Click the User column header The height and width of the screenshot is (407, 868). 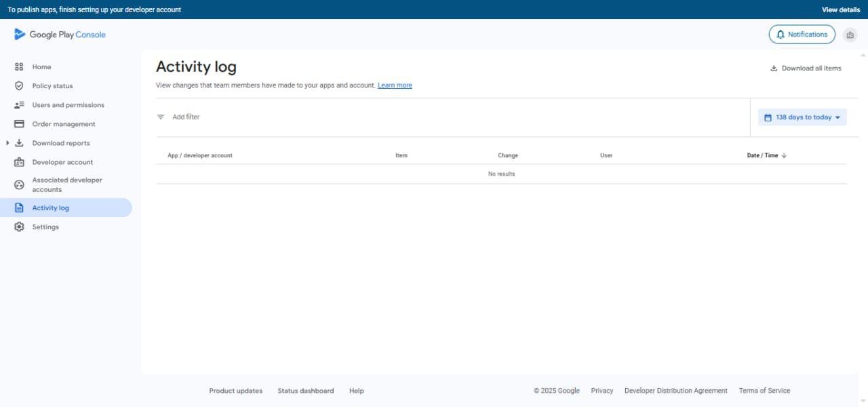coord(606,155)
